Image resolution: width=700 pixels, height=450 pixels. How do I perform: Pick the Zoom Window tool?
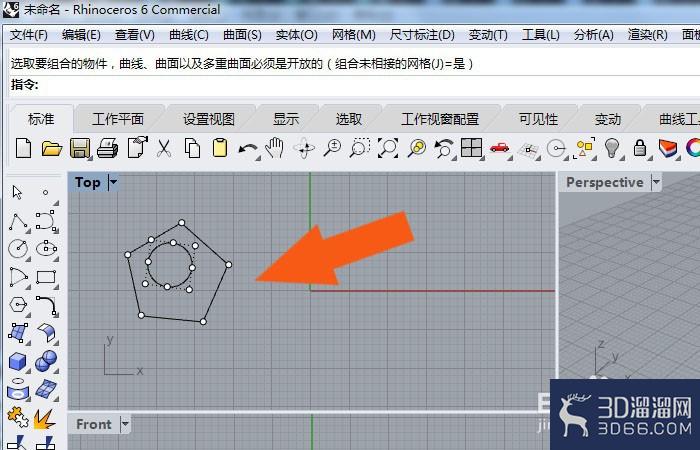[360, 148]
